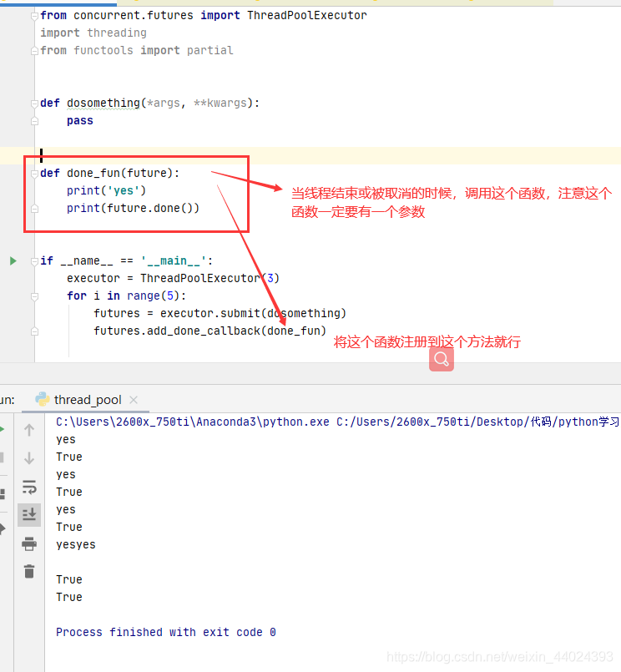Click on 'done_fun(future)' definition name

[119, 173]
